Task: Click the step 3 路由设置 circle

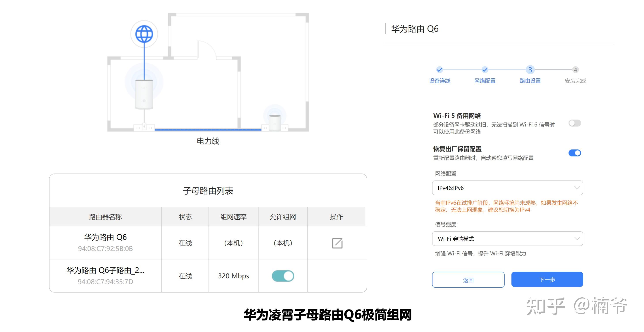Action: pos(530,70)
